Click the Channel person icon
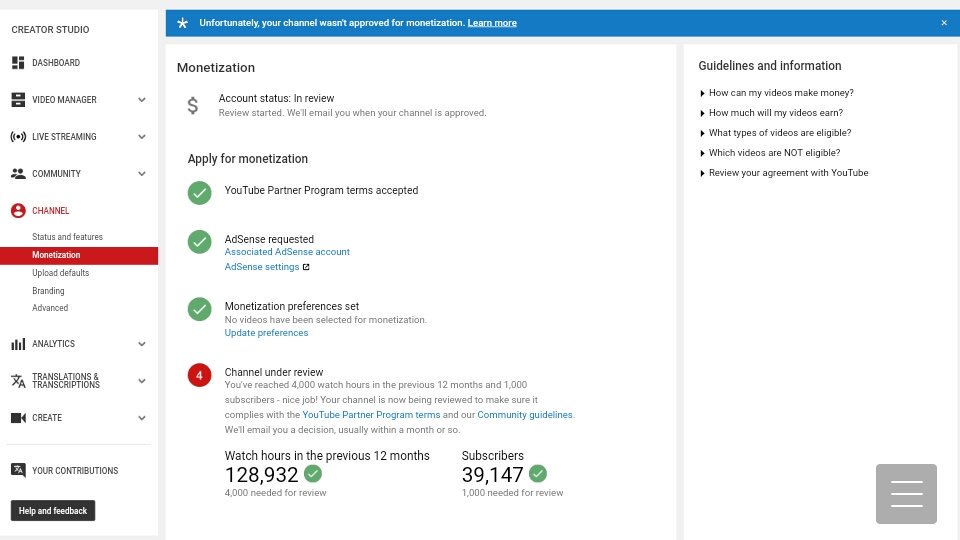The image size is (960, 540). click(x=18, y=211)
